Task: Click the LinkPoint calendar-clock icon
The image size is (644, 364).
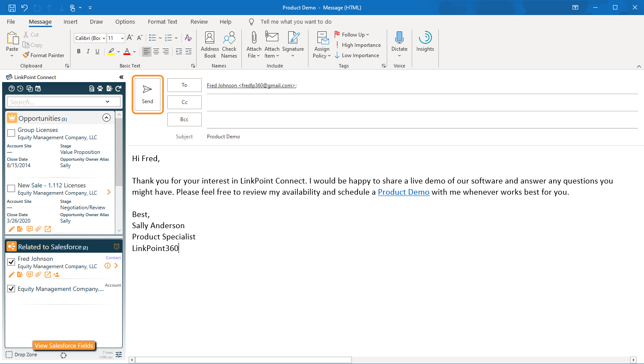Action: click(38, 89)
